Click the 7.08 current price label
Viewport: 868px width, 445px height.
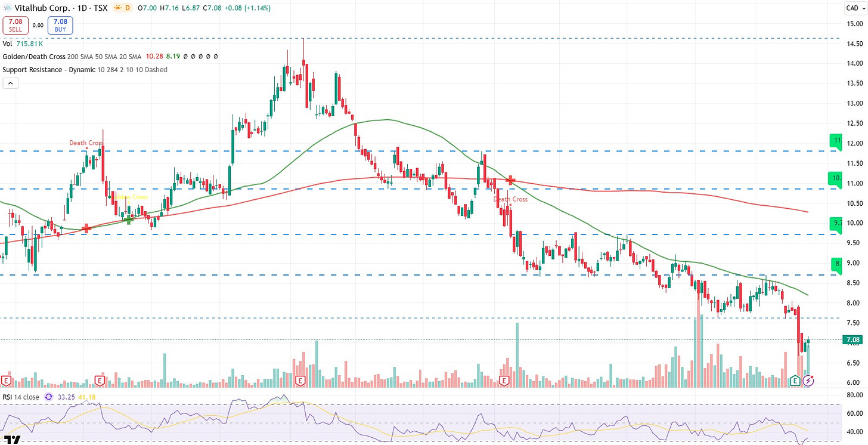click(x=853, y=340)
